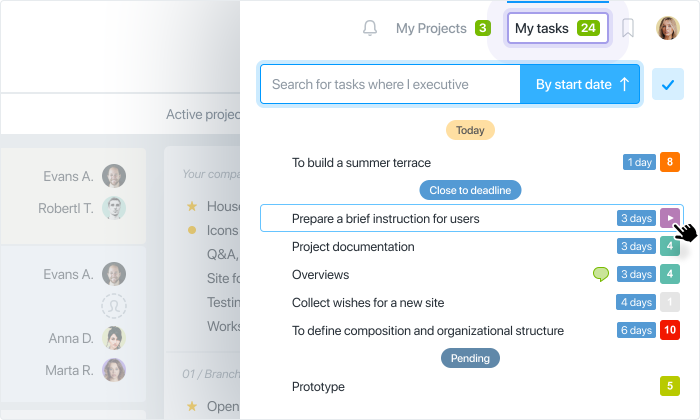Screen dimensions: 700x420
Task: Toggle the blue checkmark completed filter
Action: (667, 84)
